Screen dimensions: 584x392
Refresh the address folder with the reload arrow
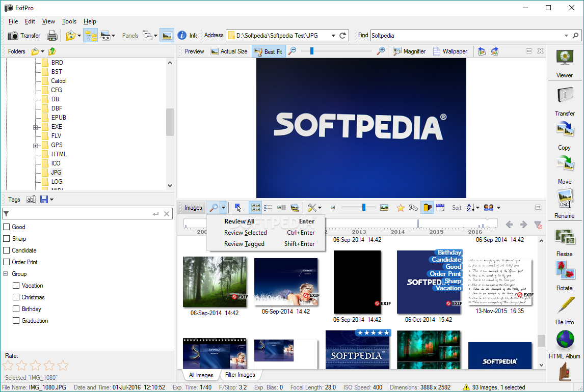343,35
